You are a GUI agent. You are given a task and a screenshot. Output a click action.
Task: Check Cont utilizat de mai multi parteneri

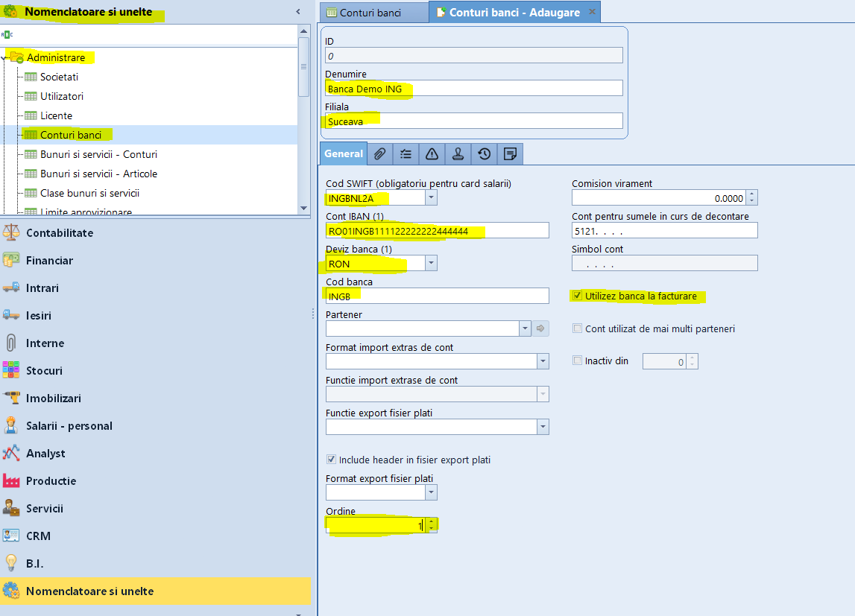(x=577, y=328)
